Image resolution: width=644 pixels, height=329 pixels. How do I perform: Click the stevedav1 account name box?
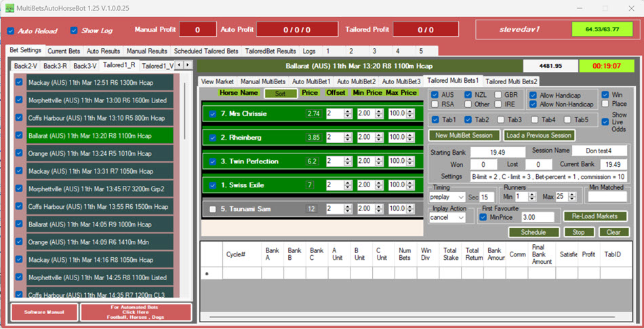click(x=519, y=30)
